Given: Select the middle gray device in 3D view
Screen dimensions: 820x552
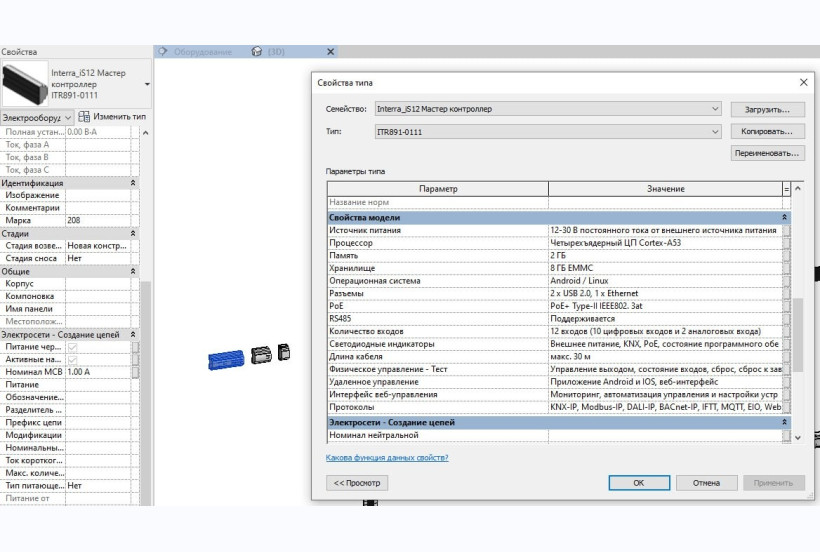Looking at the screenshot, I should point(261,355).
